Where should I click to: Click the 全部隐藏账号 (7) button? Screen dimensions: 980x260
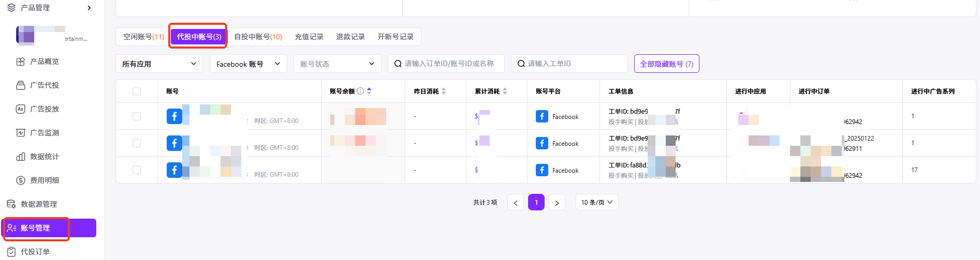[x=666, y=64]
